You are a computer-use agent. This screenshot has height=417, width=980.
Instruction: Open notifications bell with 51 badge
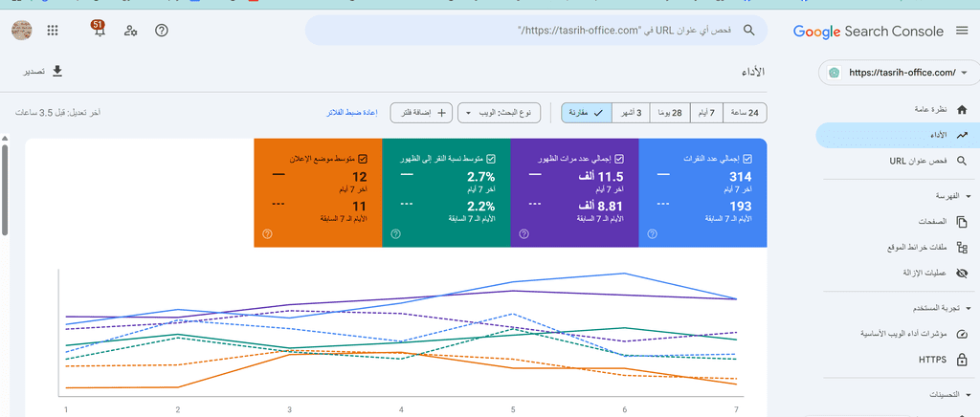(99, 29)
